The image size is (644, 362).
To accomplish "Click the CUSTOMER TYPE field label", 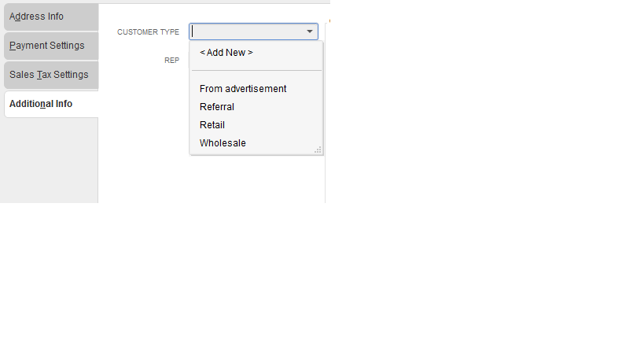I will click(x=148, y=32).
